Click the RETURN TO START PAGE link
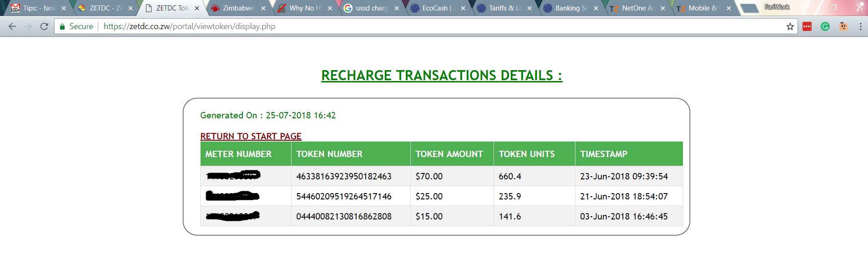 coord(251,136)
